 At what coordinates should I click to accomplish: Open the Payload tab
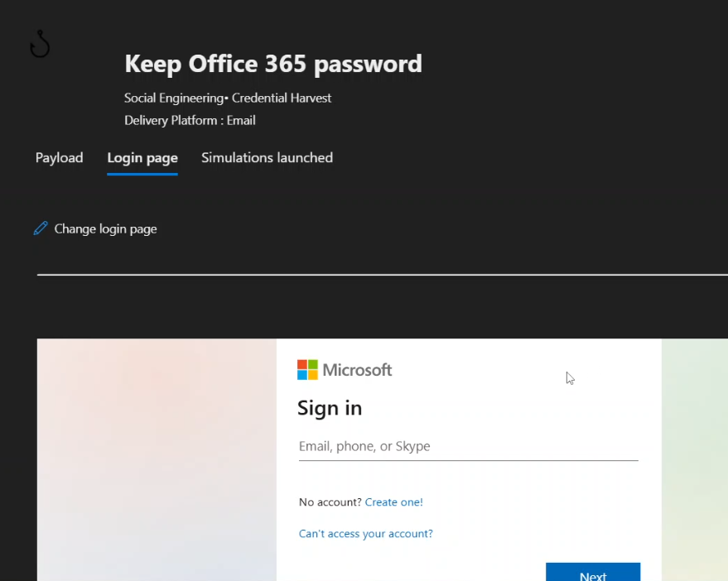pyautogui.click(x=59, y=158)
